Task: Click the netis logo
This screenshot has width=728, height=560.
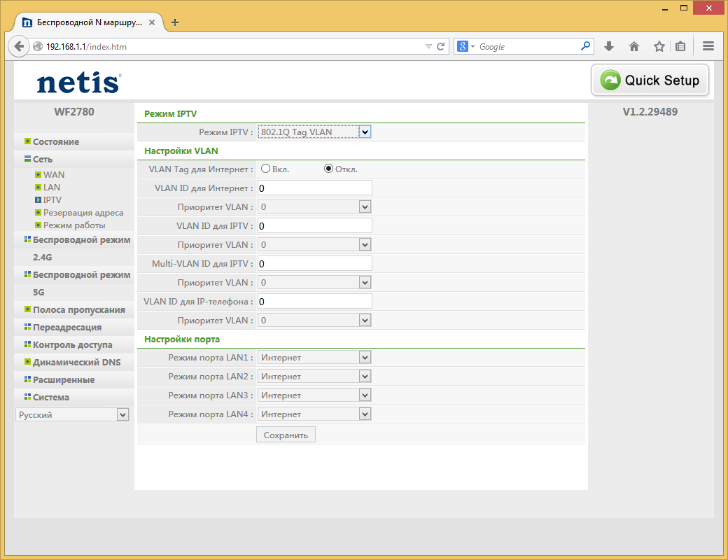Action: [79, 83]
